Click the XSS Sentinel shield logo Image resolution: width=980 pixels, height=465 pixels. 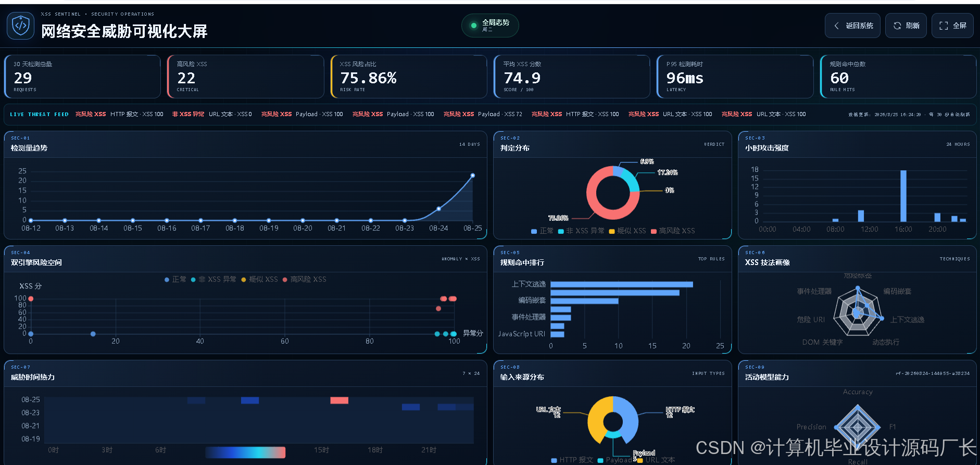21,25
